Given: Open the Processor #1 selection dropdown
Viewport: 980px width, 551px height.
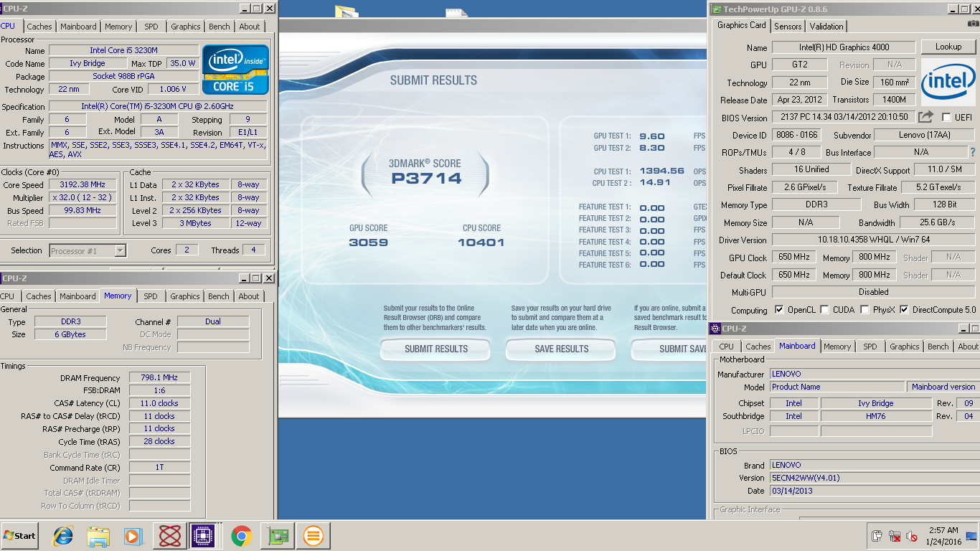Looking at the screenshot, I should point(88,250).
